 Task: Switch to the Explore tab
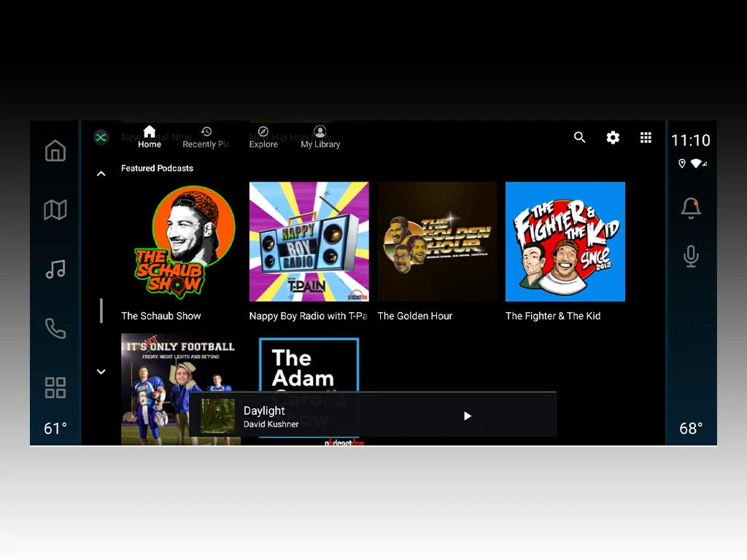[263, 137]
